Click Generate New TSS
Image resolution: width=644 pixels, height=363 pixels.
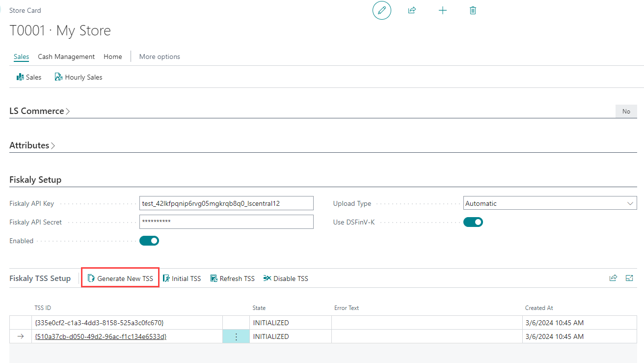120,279
